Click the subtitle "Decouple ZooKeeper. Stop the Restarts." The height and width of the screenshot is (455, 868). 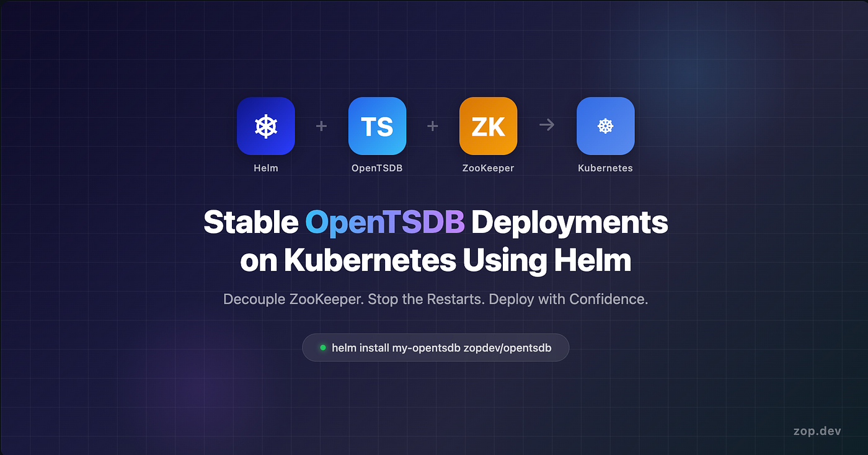coord(354,299)
